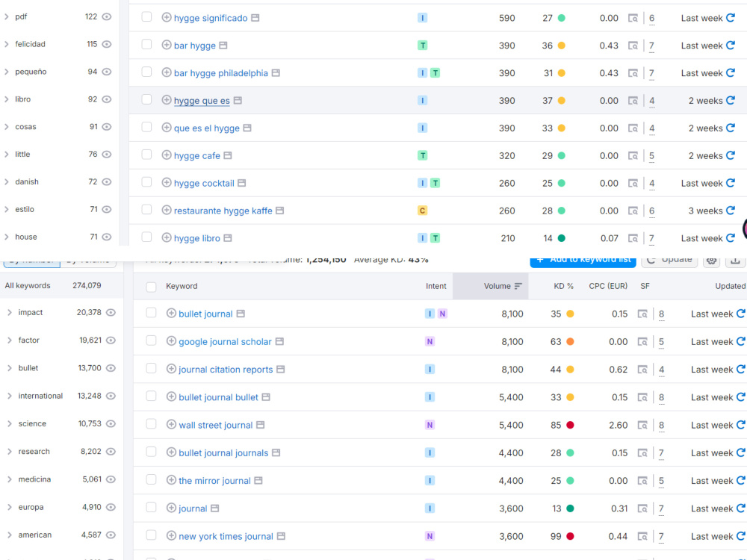Screen dimensions: 747x560
Task: Expand the 'factor' keyword group
Action: click(x=9, y=340)
